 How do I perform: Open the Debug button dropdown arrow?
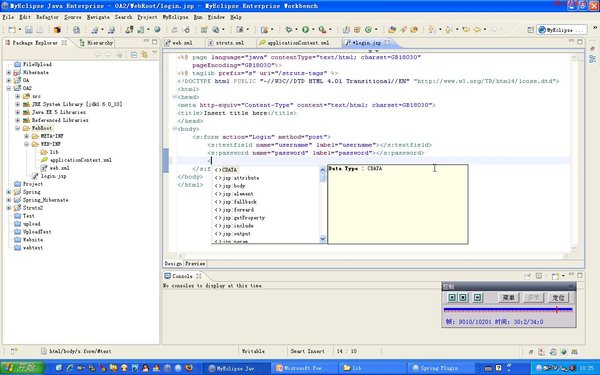tap(296, 30)
